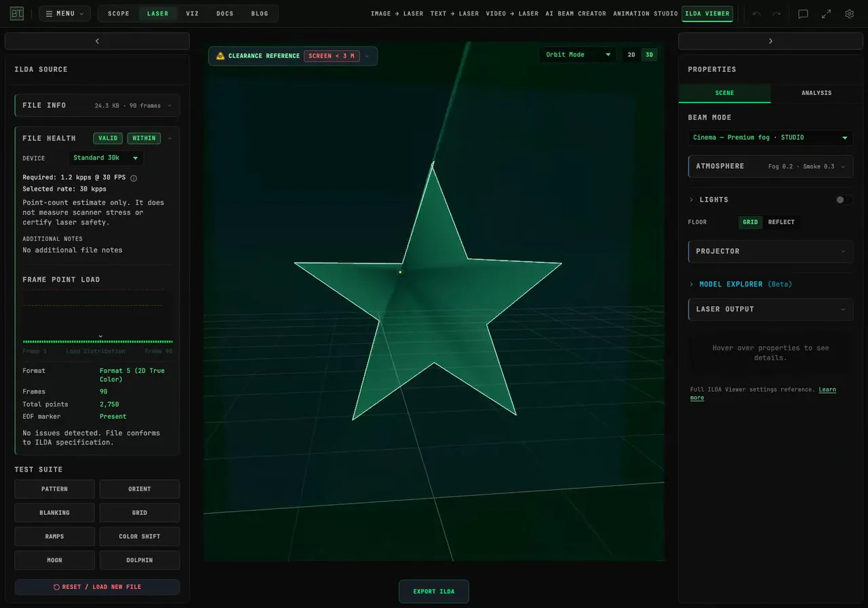Open the Device Standard 30k dropdown
868x608 pixels.
(x=106, y=158)
